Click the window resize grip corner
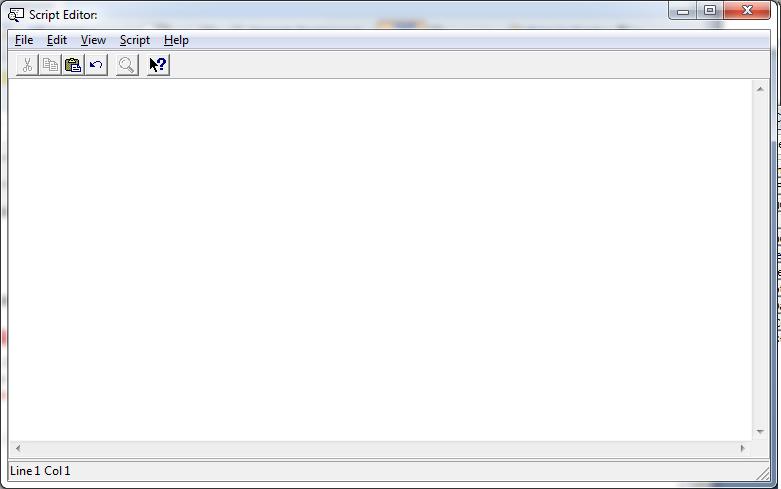The width and height of the screenshot is (781, 489). [x=763, y=473]
